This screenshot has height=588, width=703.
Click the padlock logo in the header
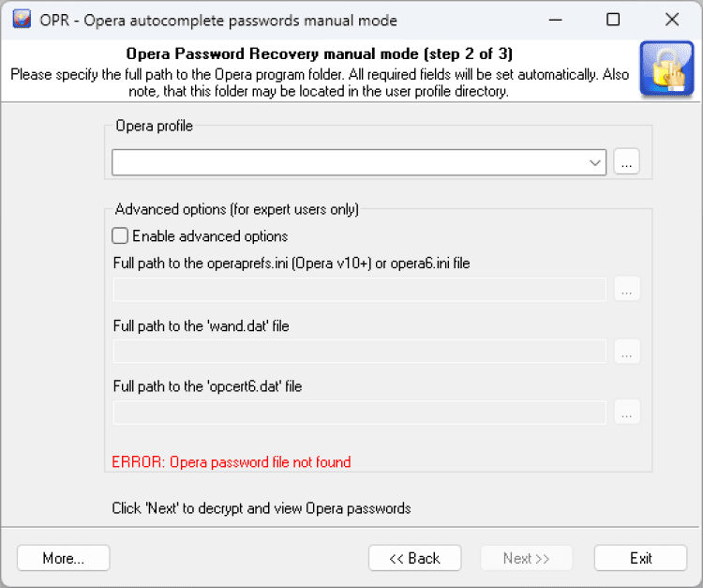point(666,68)
